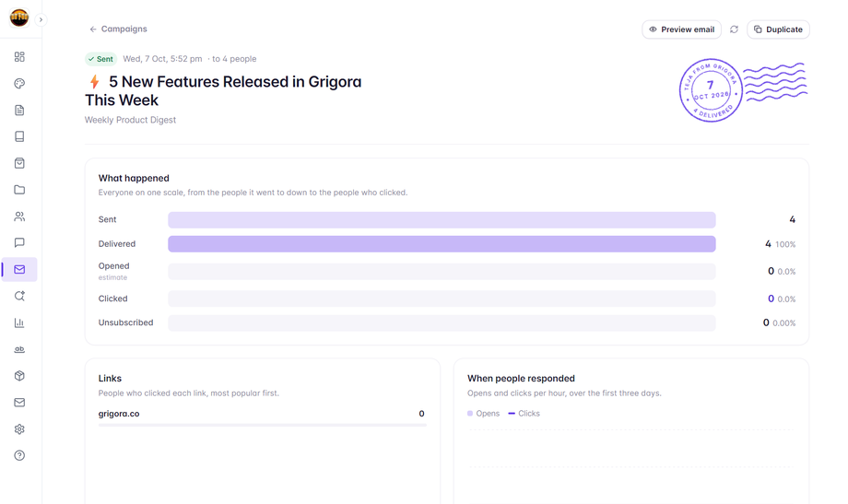Open the folder files icon in sidebar

pos(19,190)
